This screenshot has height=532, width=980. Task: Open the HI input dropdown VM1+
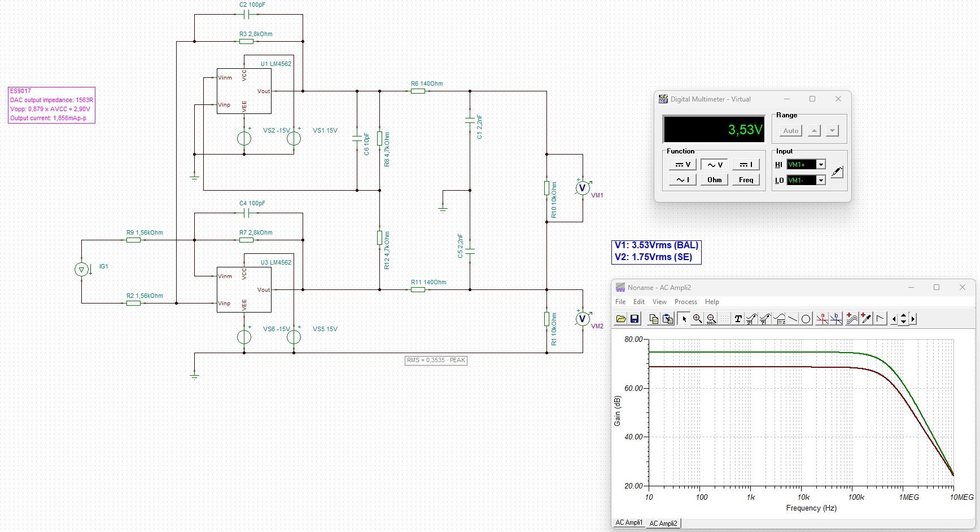pyautogui.click(x=821, y=165)
